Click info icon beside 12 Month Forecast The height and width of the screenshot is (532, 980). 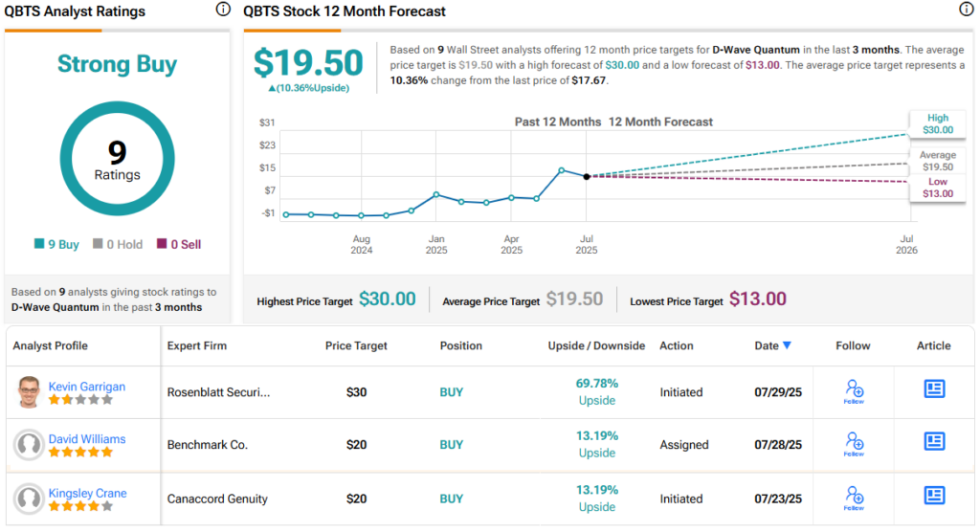click(x=966, y=10)
